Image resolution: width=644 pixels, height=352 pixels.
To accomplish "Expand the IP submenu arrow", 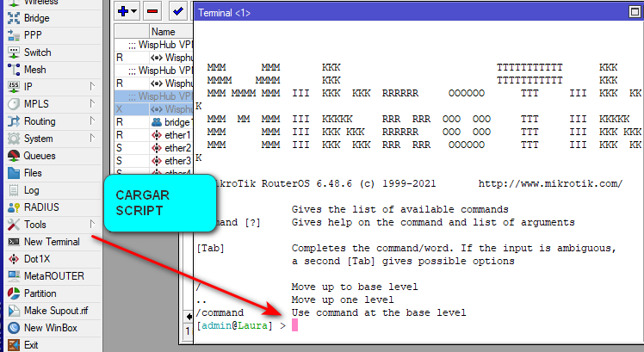I will pyautogui.click(x=92, y=87).
